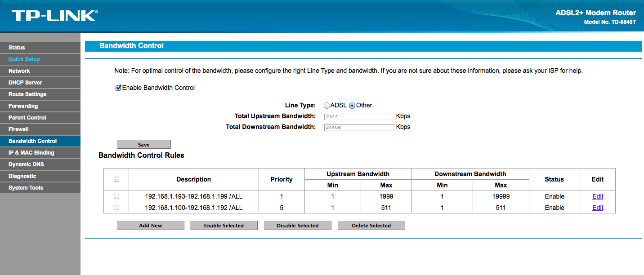Select Bandwidth Control in sidebar
The height and width of the screenshot is (275, 644).
click(x=40, y=141)
